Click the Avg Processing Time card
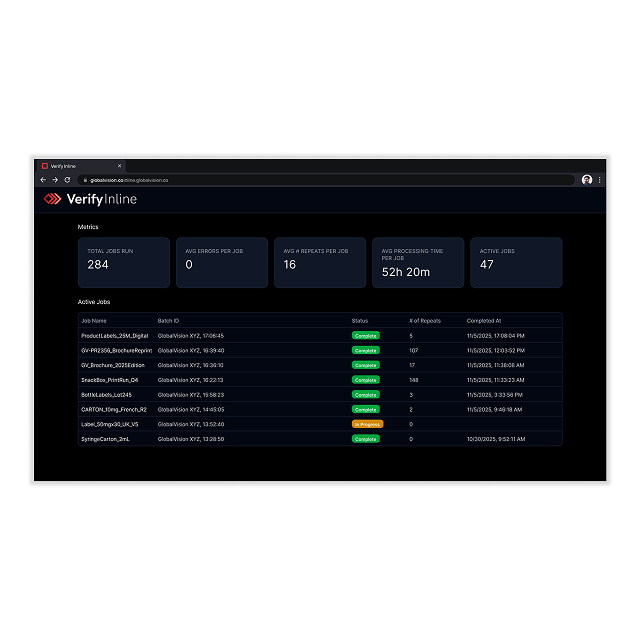The width and height of the screenshot is (640, 640). point(418,262)
